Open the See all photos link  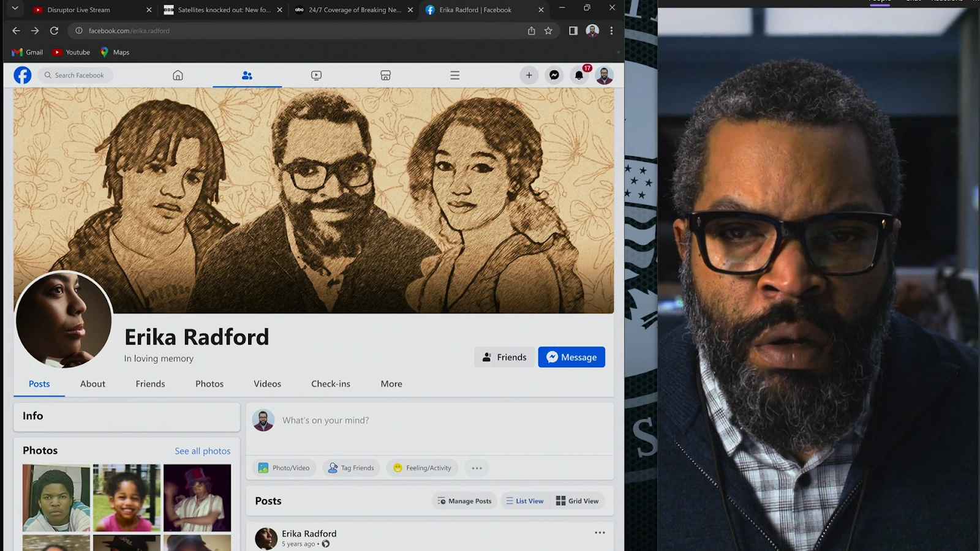pyautogui.click(x=203, y=451)
